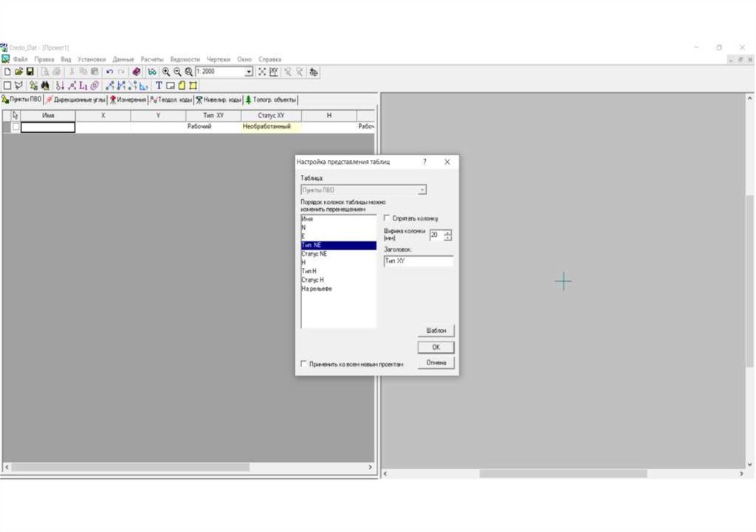Click the glasses view icon

[x=152, y=72]
